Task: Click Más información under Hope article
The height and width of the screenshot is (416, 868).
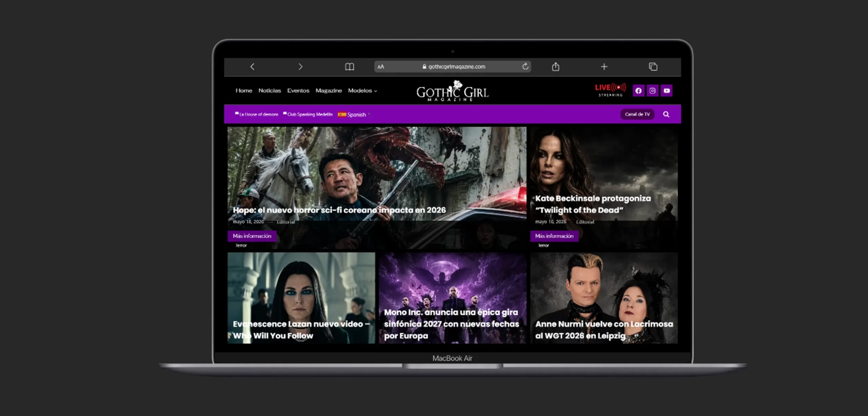Action: click(x=252, y=236)
